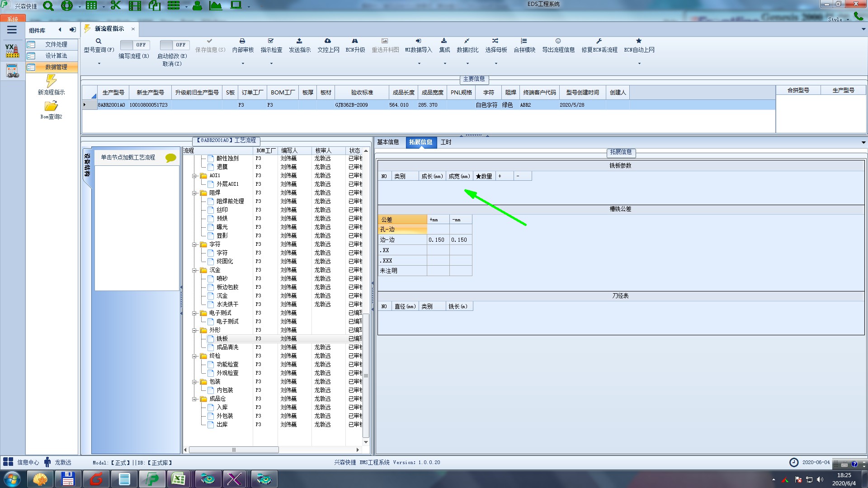Click 文控上网 cloud upload button
The image size is (868, 488).
(x=328, y=46)
